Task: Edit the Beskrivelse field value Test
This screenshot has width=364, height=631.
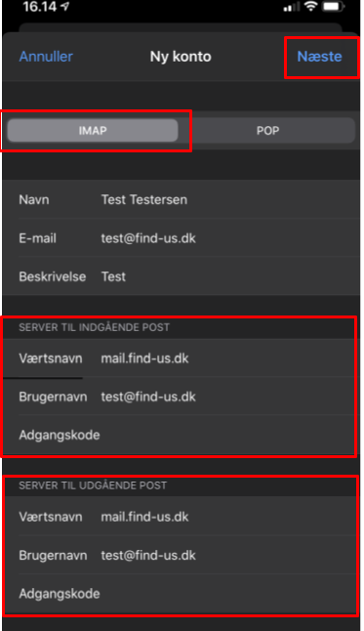Action: (x=181, y=276)
